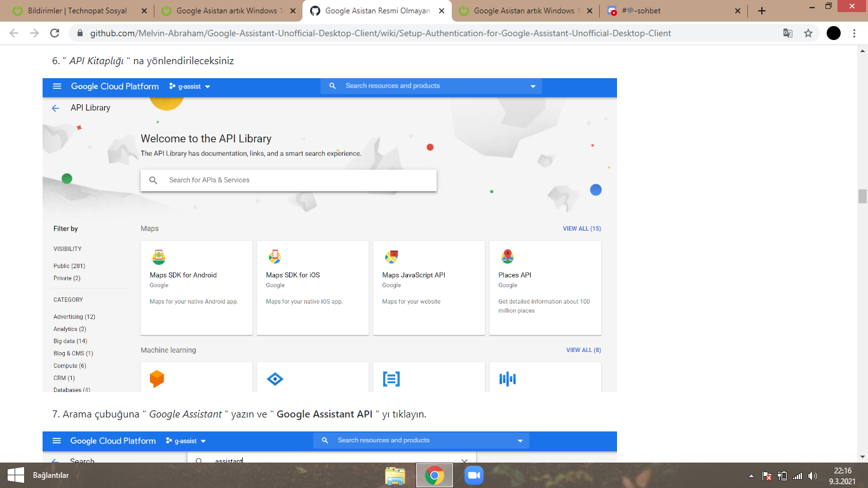
Task: Focus the github.com address bar URL
Action: [x=380, y=33]
